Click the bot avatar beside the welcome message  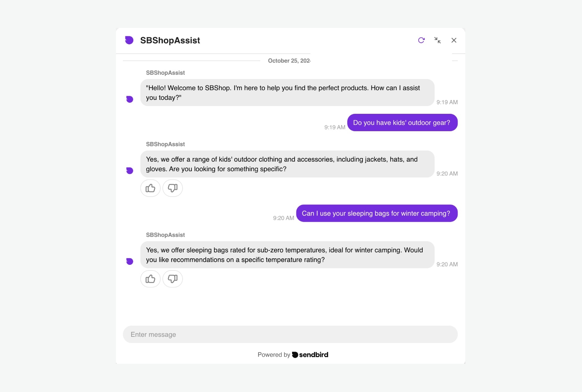click(129, 99)
